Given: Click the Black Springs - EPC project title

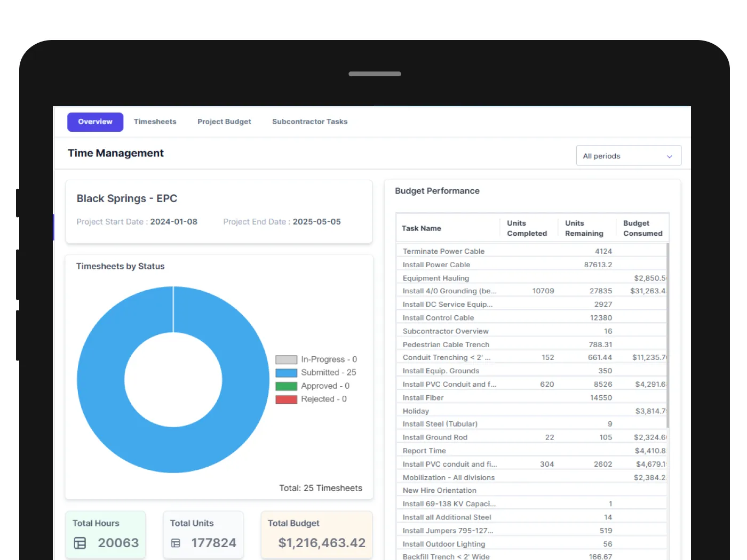Looking at the screenshot, I should pyautogui.click(x=126, y=198).
